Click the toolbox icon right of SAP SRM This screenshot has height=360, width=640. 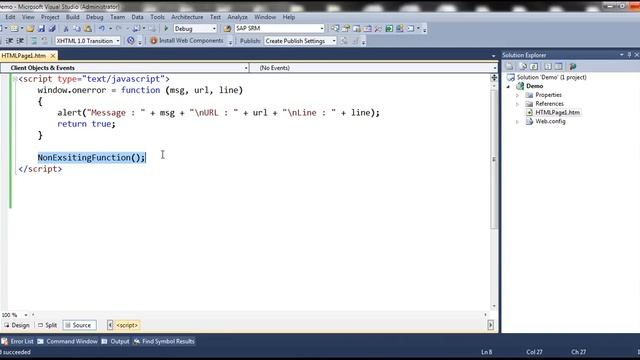(x=378, y=29)
